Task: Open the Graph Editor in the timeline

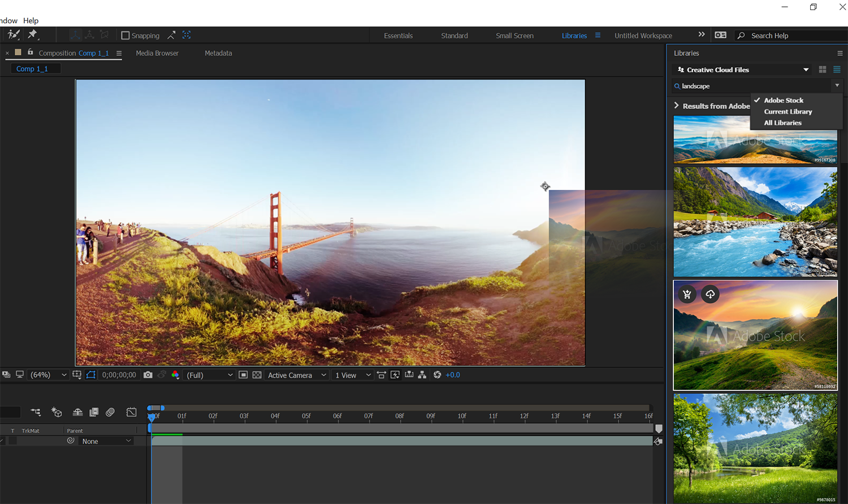Action: (131, 412)
